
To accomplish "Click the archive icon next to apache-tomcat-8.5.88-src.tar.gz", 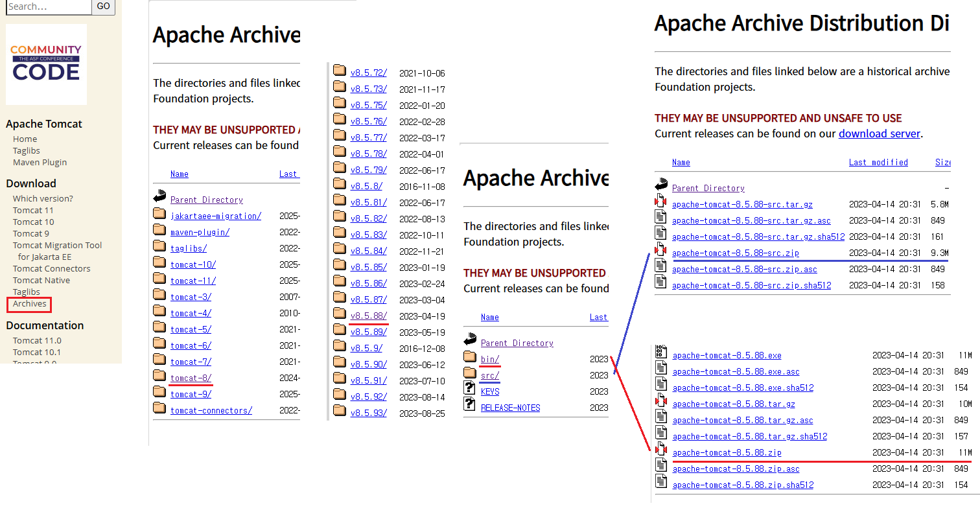I will click(660, 202).
